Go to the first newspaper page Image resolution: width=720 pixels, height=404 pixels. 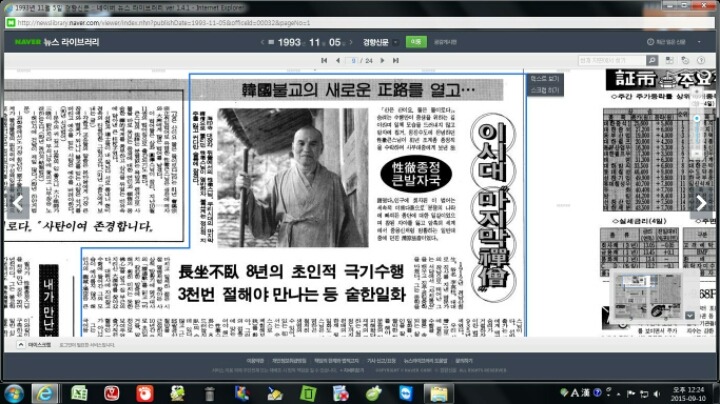324,61
